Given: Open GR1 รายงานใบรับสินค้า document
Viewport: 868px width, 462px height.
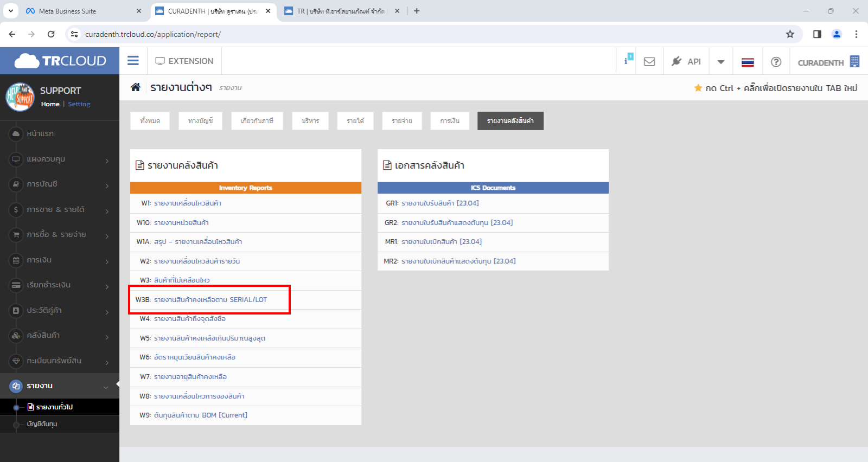Looking at the screenshot, I should pos(440,203).
